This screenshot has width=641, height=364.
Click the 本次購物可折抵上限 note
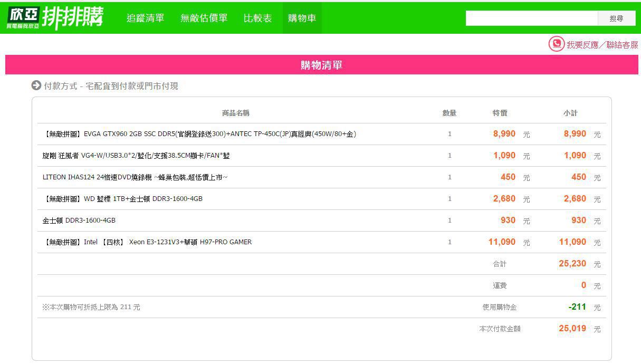[x=91, y=307]
